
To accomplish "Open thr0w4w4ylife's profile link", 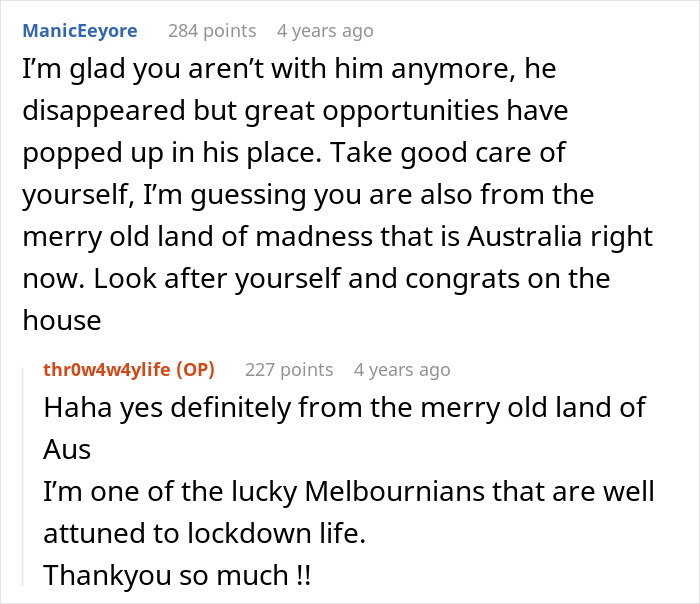I will [x=108, y=370].
